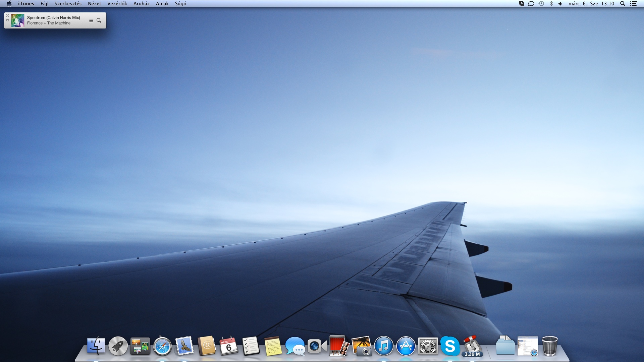The width and height of the screenshot is (644, 362).
Task: Open the Vezérlők menu
Action: pos(117,4)
